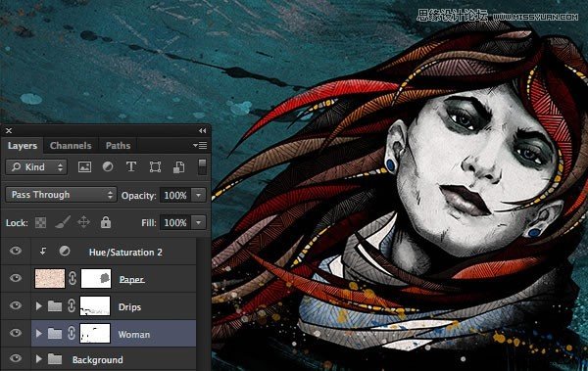Close the Layers panel with X

click(9, 130)
